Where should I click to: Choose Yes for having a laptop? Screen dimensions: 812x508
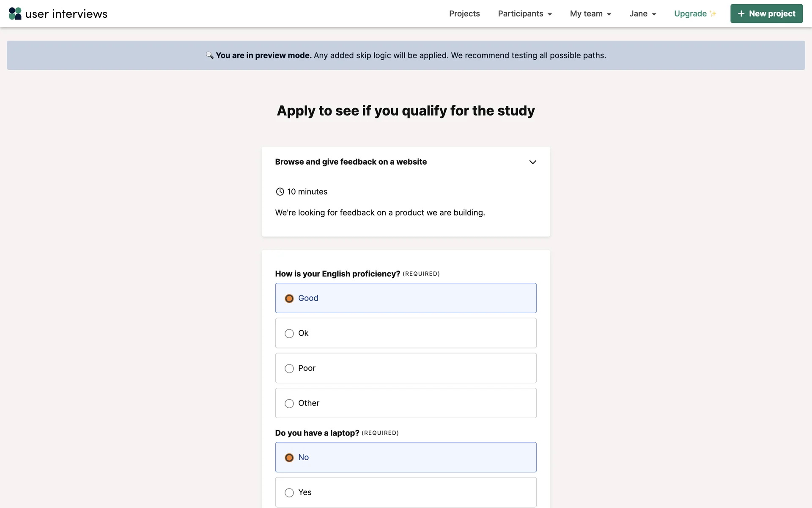tap(289, 493)
